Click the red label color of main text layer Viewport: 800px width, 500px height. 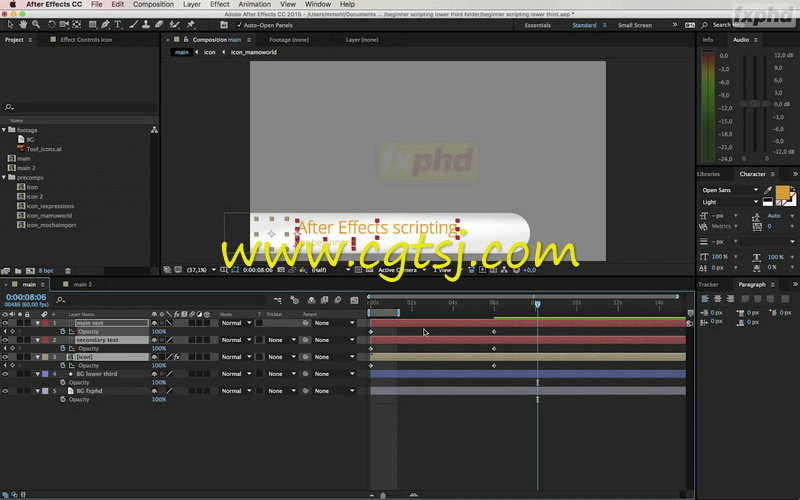[x=45, y=323]
